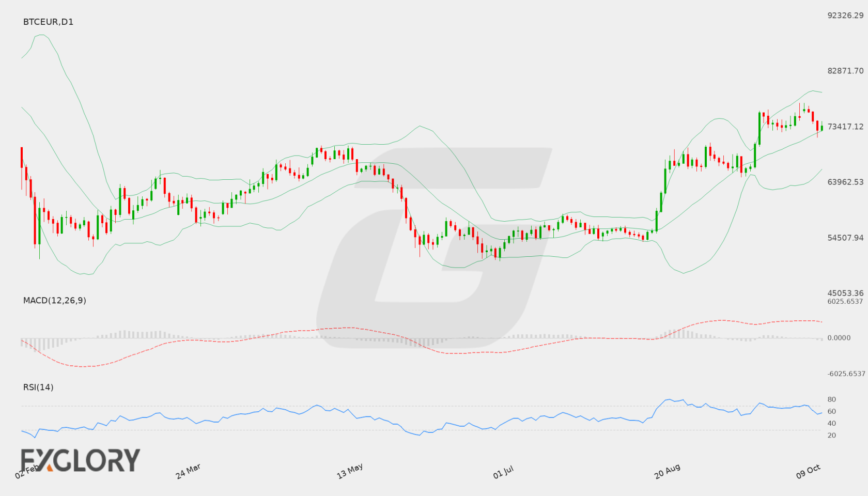Select the 09 Oct date label
The height and width of the screenshot is (496, 868).
click(x=808, y=471)
